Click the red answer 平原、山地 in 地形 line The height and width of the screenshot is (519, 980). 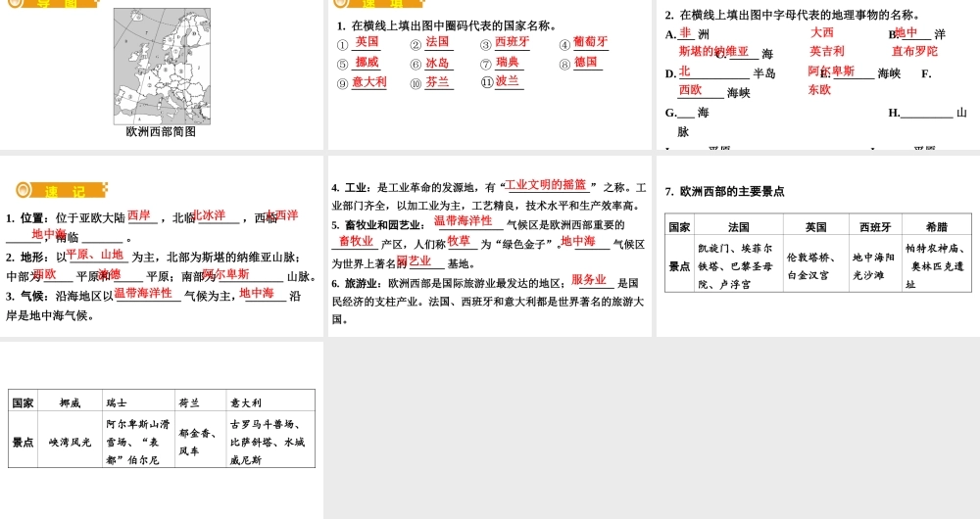tap(95, 255)
